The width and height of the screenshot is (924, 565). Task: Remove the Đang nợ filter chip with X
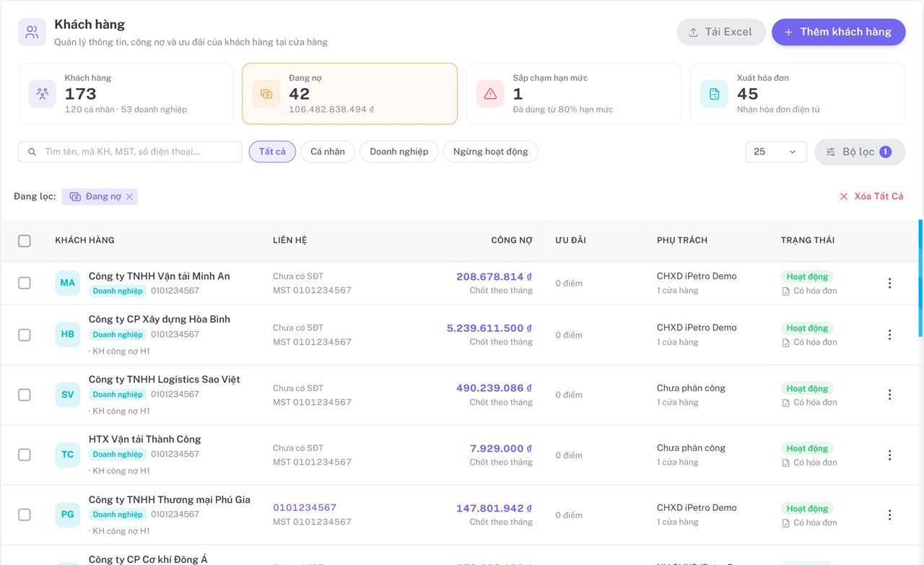point(130,196)
